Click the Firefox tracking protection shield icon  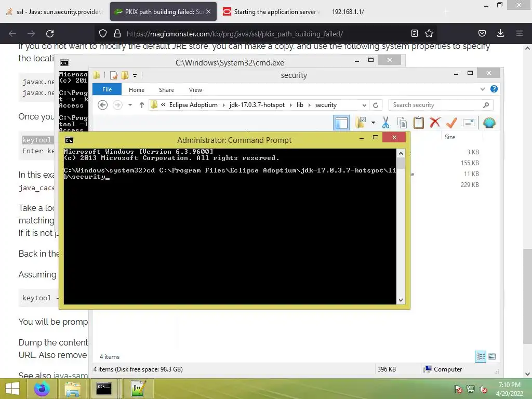pyautogui.click(x=103, y=34)
